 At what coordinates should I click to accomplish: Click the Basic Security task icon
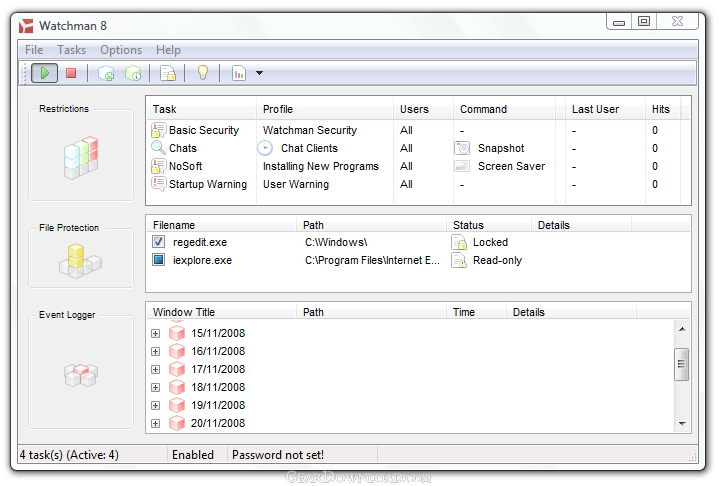point(158,130)
